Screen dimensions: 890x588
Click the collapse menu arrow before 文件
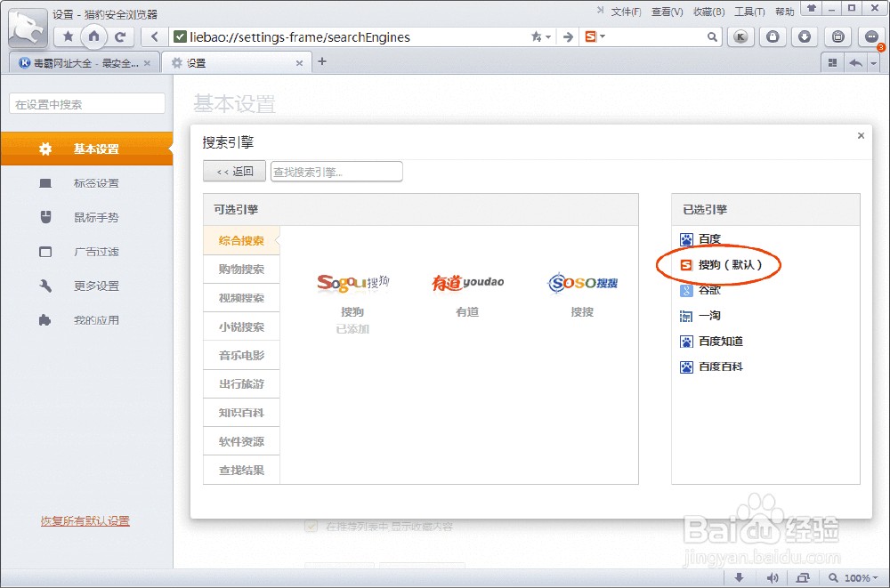600,10
